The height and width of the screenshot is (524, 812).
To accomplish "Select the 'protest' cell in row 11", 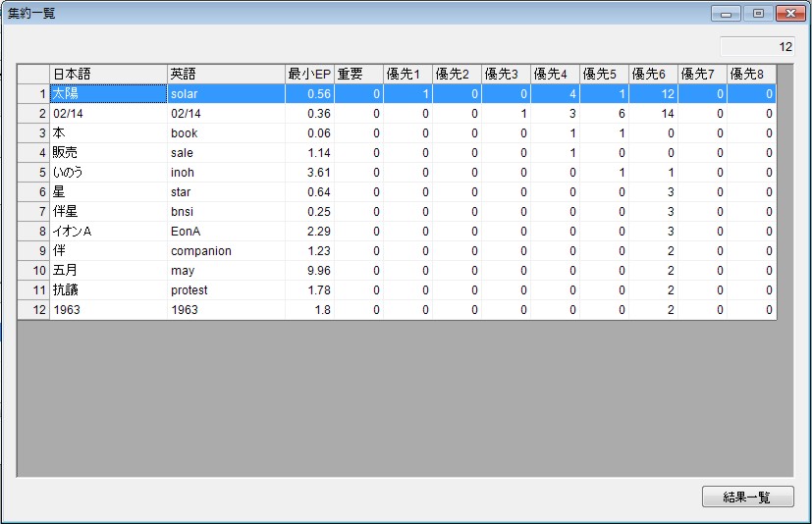I will [x=226, y=290].
